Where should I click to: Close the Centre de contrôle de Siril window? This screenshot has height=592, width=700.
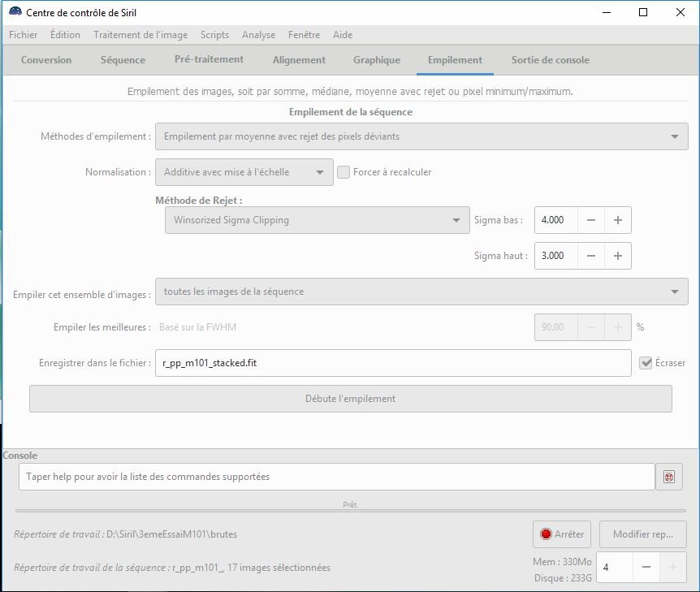(680, 12)
